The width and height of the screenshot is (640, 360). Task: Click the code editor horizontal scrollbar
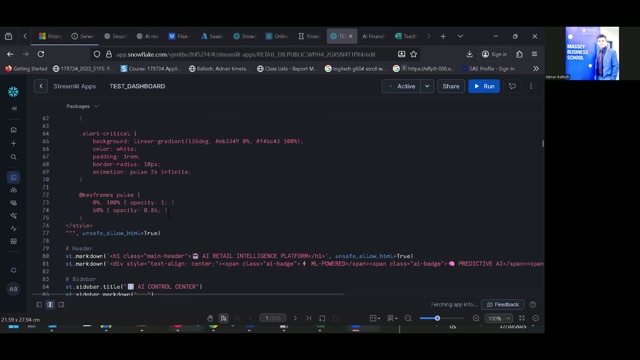pyautogui.click(x=189, y=294)
